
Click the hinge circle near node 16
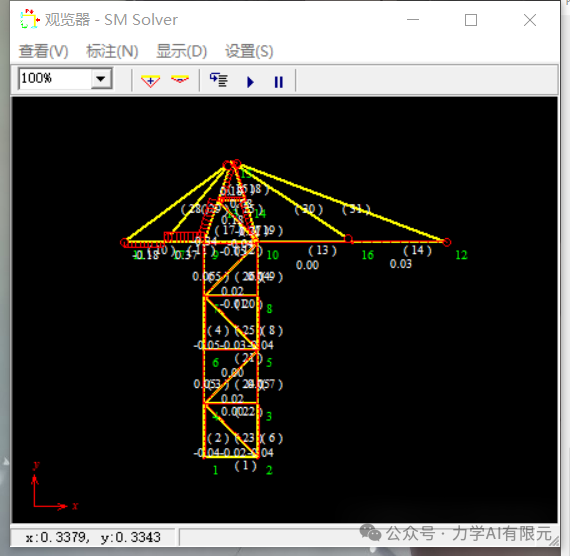tap(348, 239)
